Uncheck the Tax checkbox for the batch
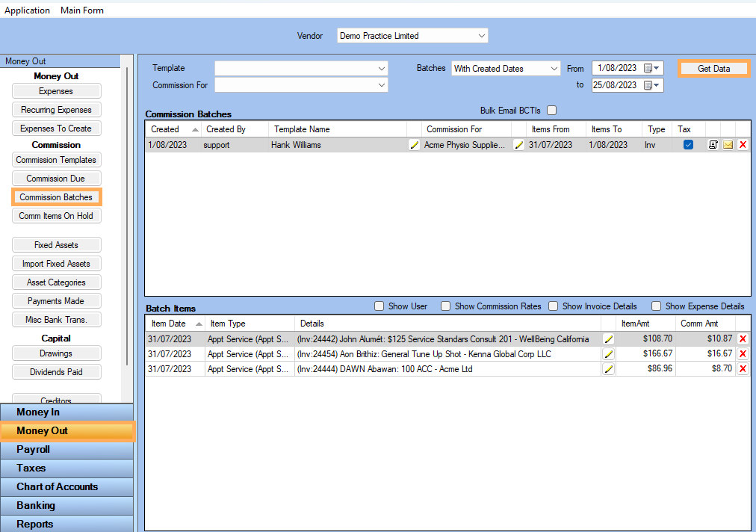This screenshot has width=756, height=532. click(688, 144)
